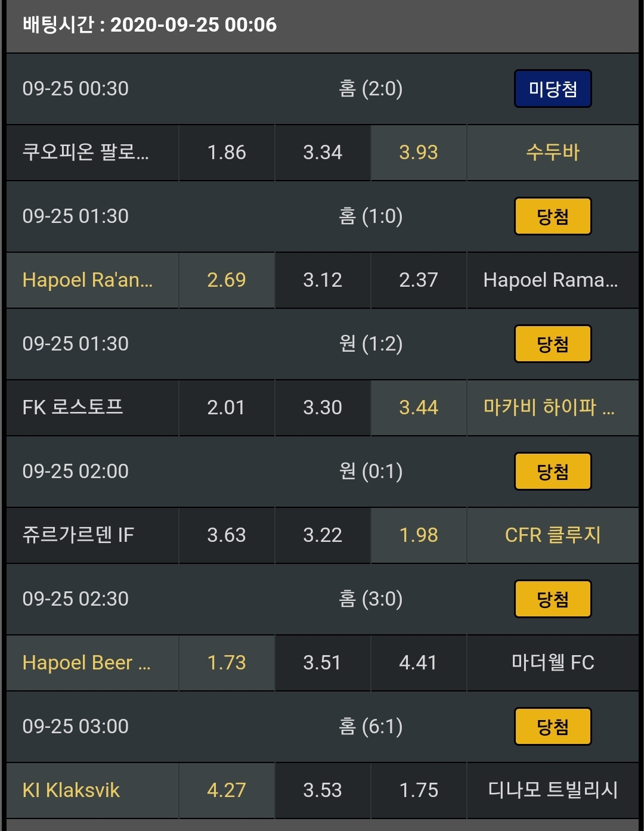
Task: Select the 1.98 odds for CFR 클루지
Action: coord(418,535)
